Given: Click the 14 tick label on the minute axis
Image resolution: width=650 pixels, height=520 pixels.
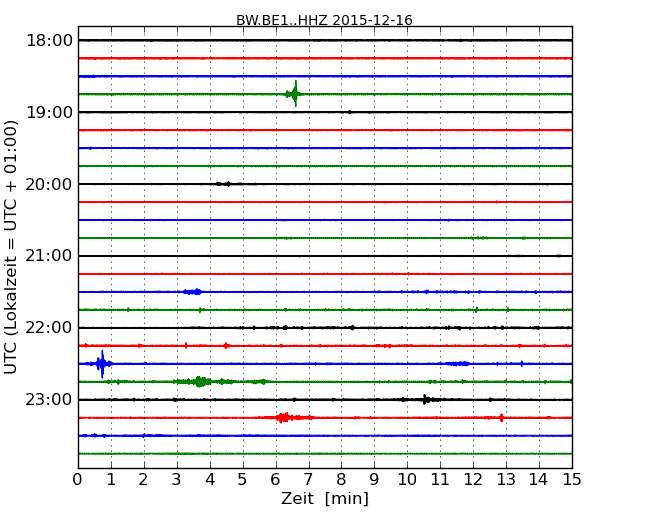Looking at the screenshot, I should pyautogui.click(x=539, y=480).
